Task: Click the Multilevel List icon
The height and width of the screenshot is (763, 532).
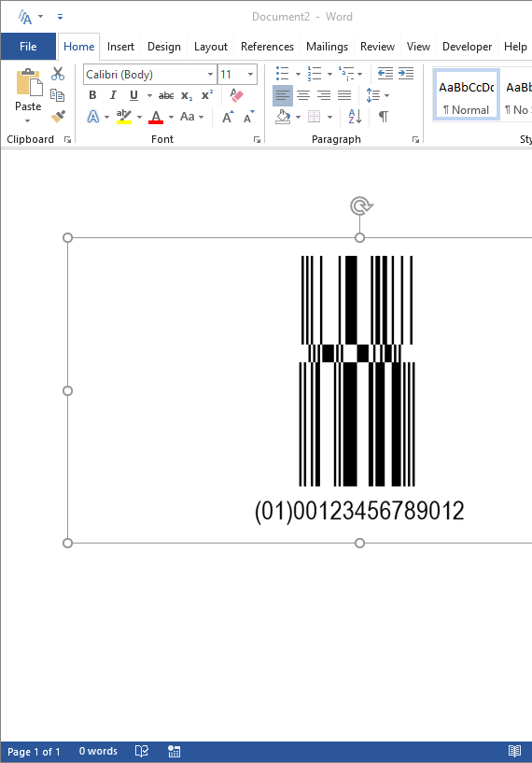Action: click(346, 74)
